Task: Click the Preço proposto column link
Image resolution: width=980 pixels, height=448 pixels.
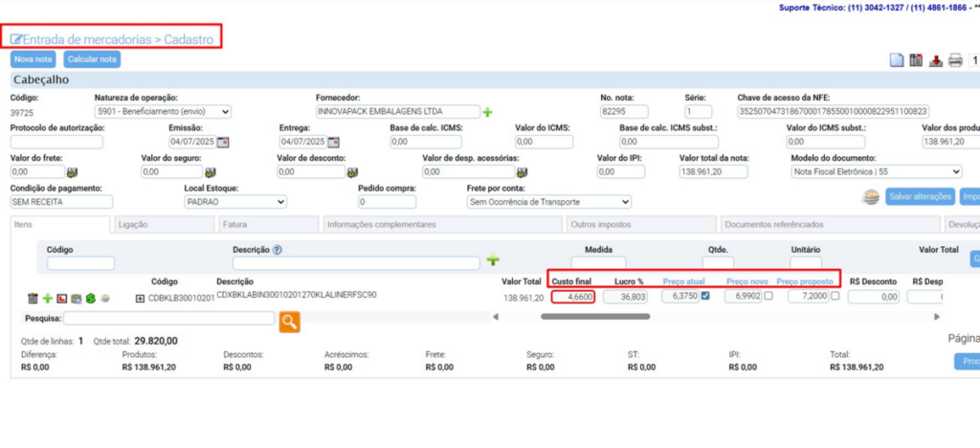Action: tap(806, 281)
